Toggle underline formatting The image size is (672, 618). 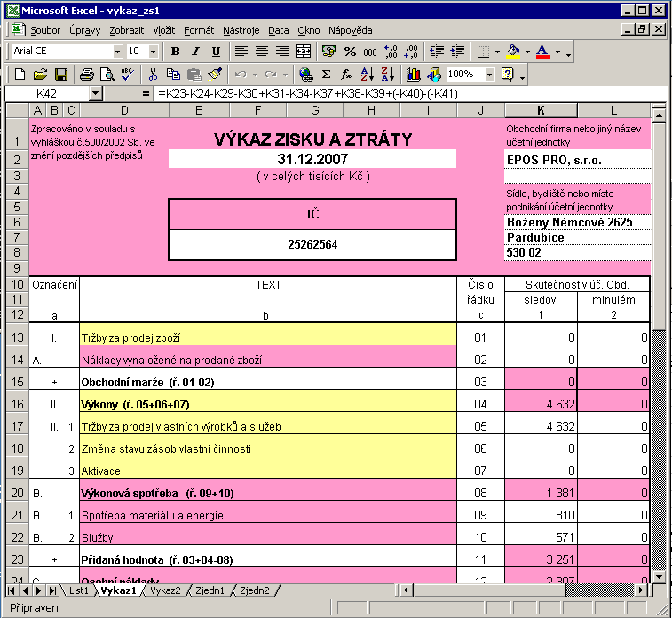click(215, 51)
